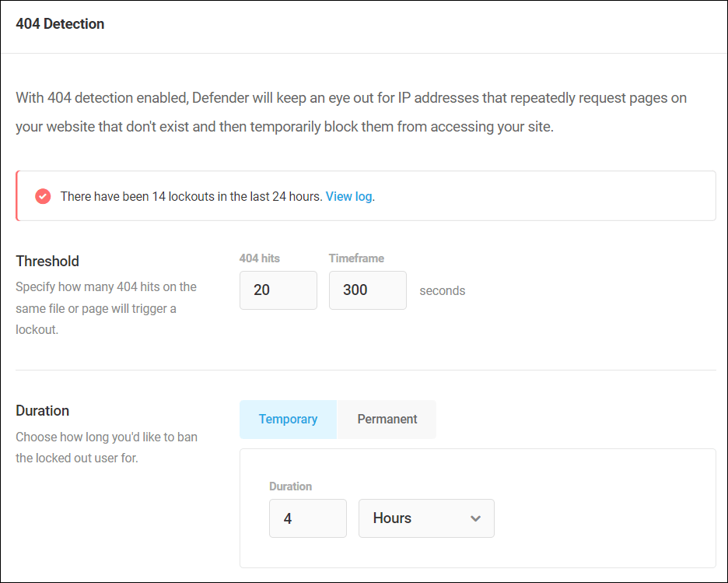Click the small Duration label above the input
Viewport: 728px width, 583px height.
[x=290, y=486]
